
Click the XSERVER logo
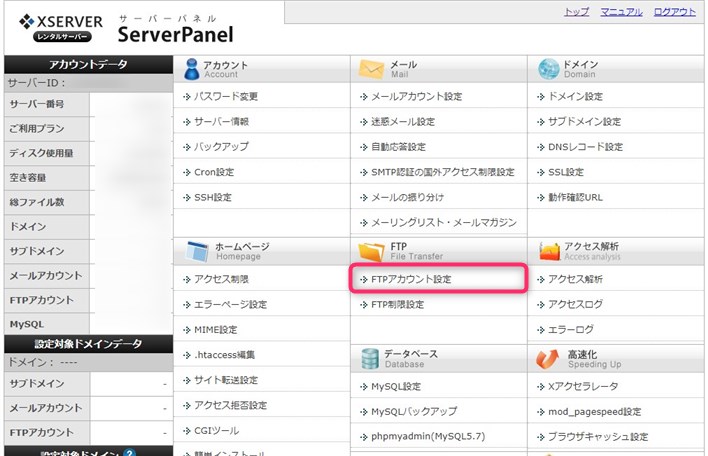coord(61,28)
